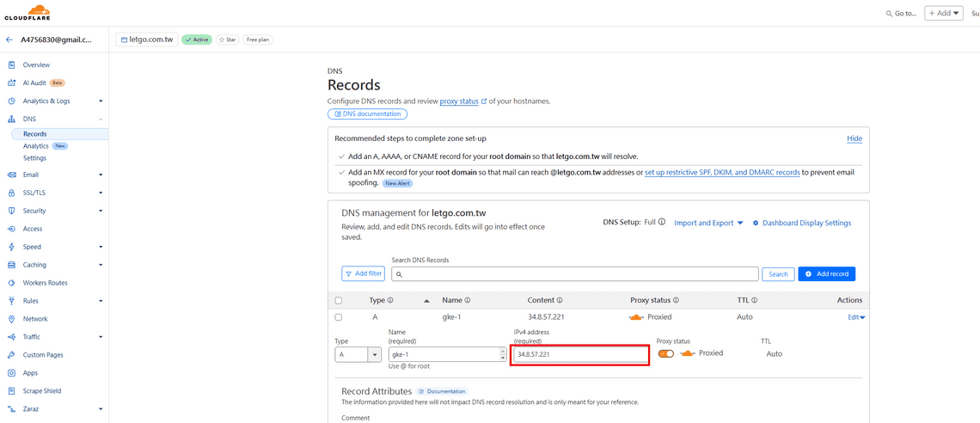
Task: Click the IPv4 address field
Action: pyautogui.click(x=579, y=354)
